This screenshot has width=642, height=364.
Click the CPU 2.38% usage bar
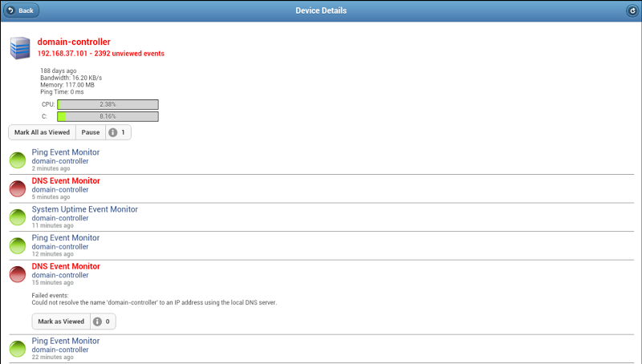108,105
